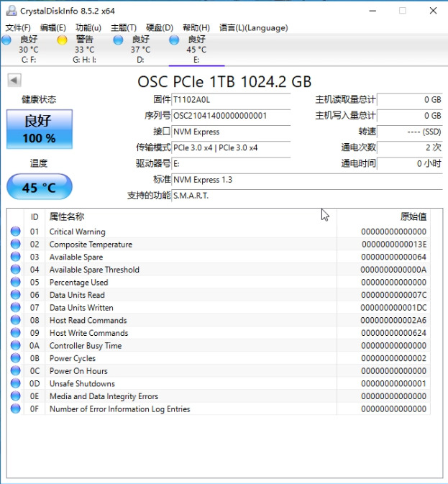Click status orb of Critical Warning row
Image resolution: width=448 pixels, height=484 pixels.
15,231
